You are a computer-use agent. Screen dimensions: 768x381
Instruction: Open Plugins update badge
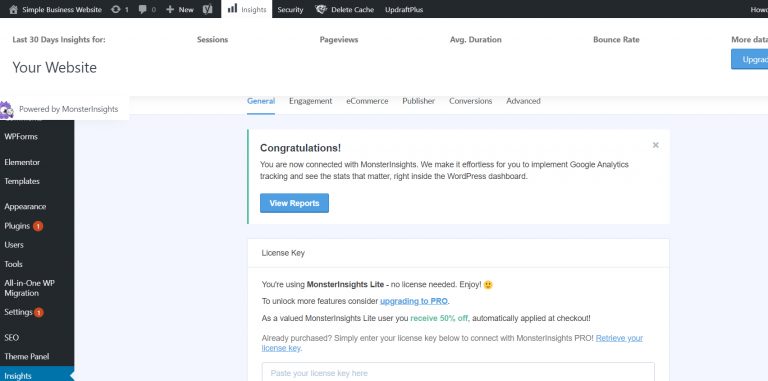tap(38, 226)
